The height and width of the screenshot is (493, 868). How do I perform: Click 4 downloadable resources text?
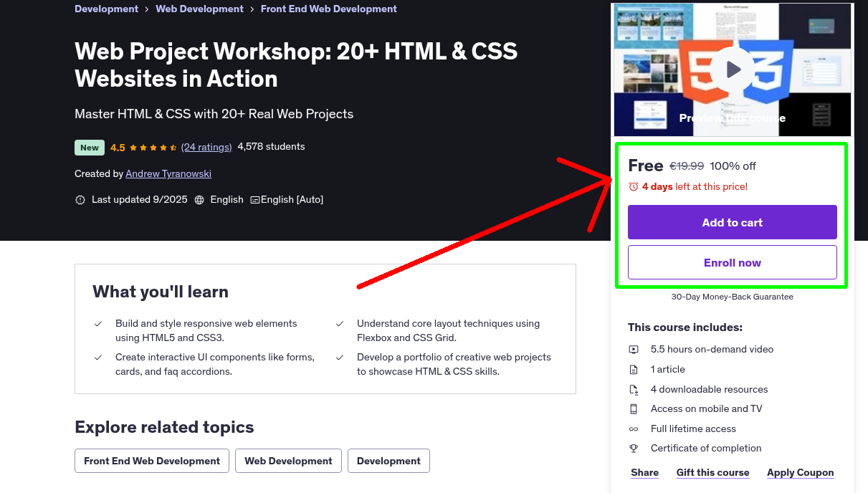(x=709, y=389)
